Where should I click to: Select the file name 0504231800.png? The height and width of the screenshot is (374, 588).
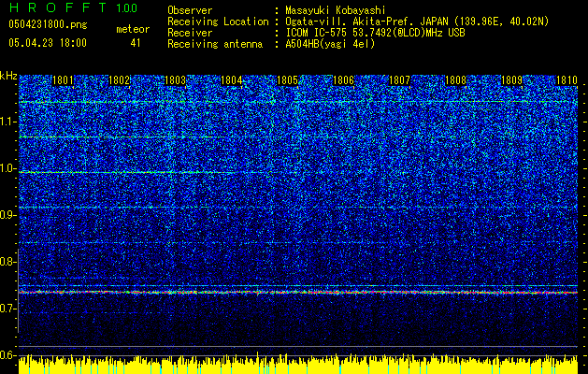coord(48,24)
